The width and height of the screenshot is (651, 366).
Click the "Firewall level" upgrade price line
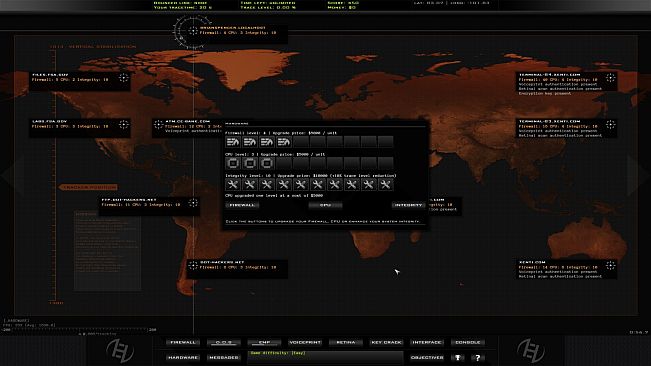[281, 133]
